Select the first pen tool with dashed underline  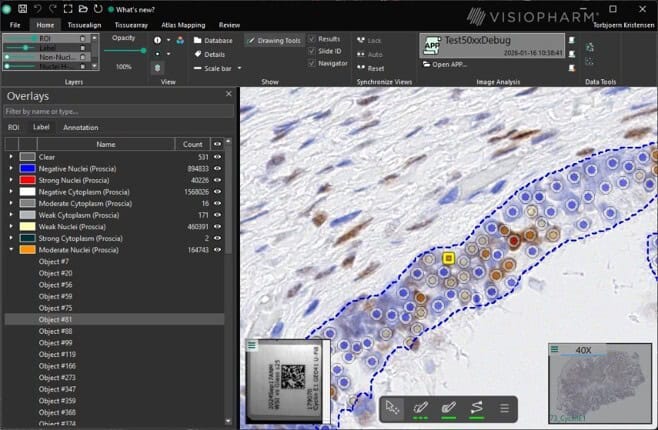(x=420, y=409)
